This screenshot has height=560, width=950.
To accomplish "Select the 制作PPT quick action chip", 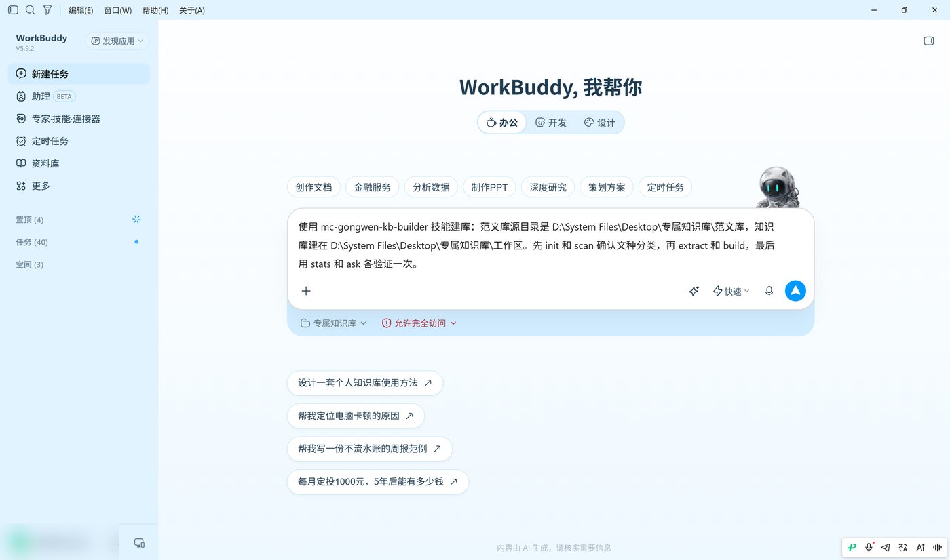I will (490, 187).
